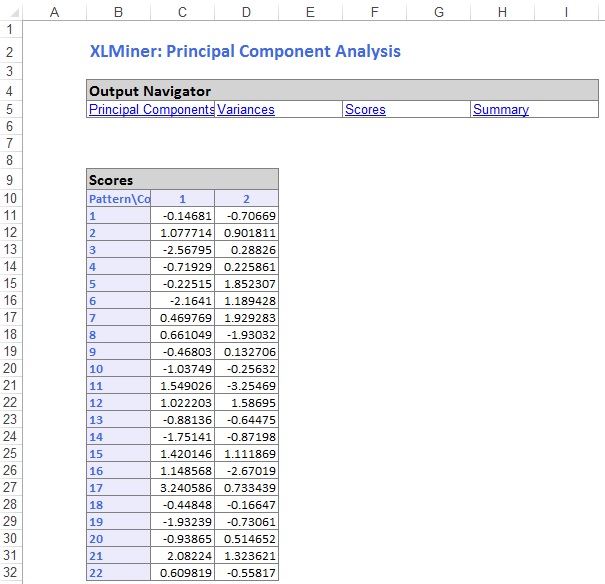
Task: Select row 1 header
Action: [x=10, y=30]
